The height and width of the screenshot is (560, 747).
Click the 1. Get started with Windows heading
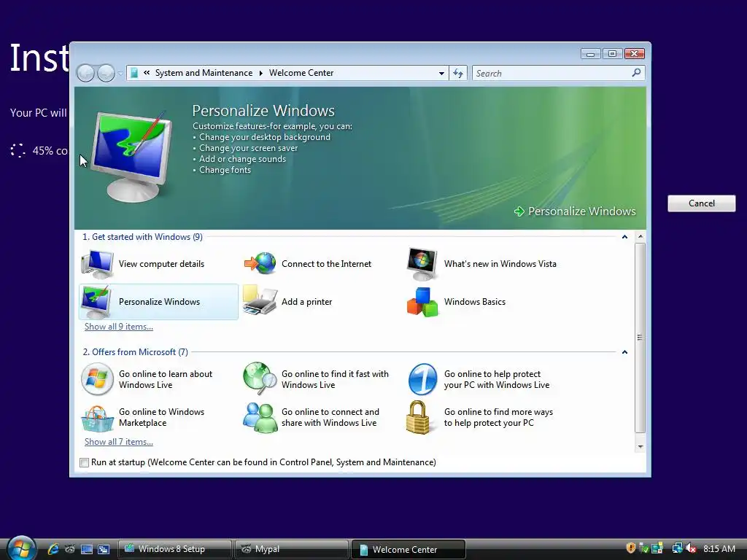tap(142, 237)
